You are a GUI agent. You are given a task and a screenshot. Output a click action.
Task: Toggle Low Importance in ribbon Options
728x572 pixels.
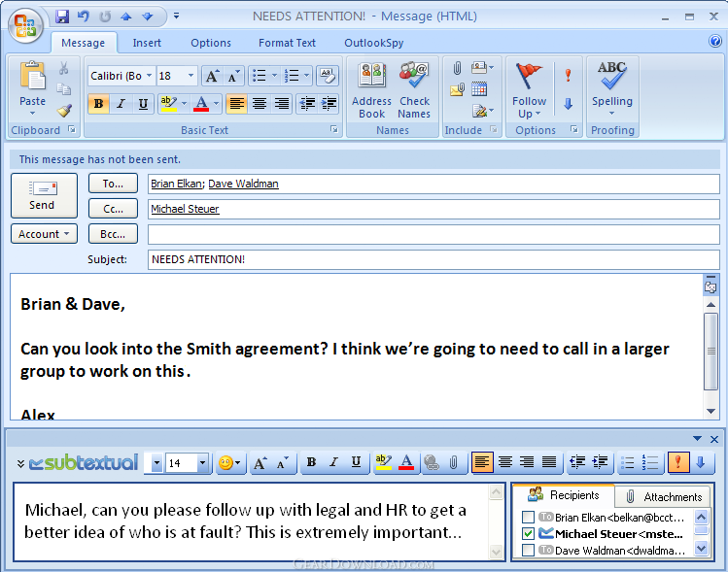coord(568,104)
